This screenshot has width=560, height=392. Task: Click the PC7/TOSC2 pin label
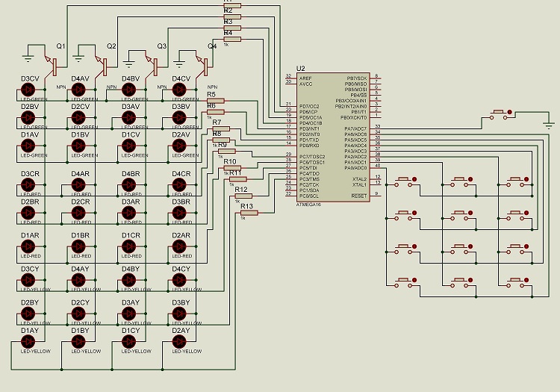click(x=312, y=157)
